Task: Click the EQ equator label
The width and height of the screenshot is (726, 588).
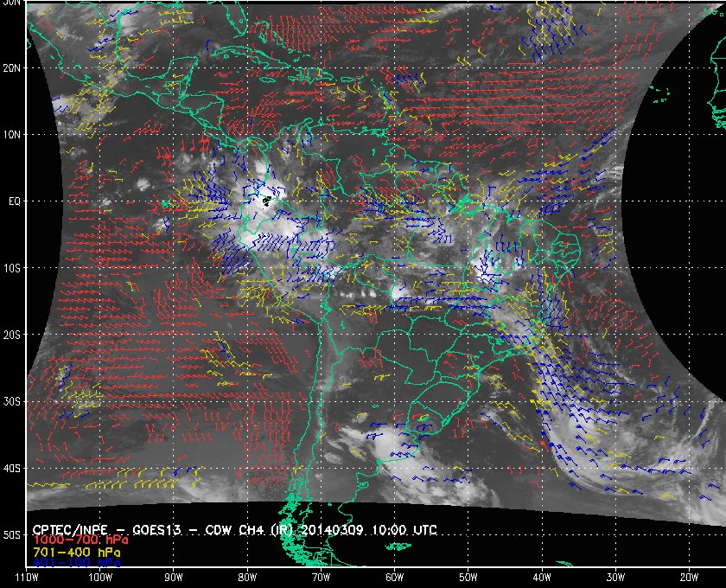Action: 15,201
